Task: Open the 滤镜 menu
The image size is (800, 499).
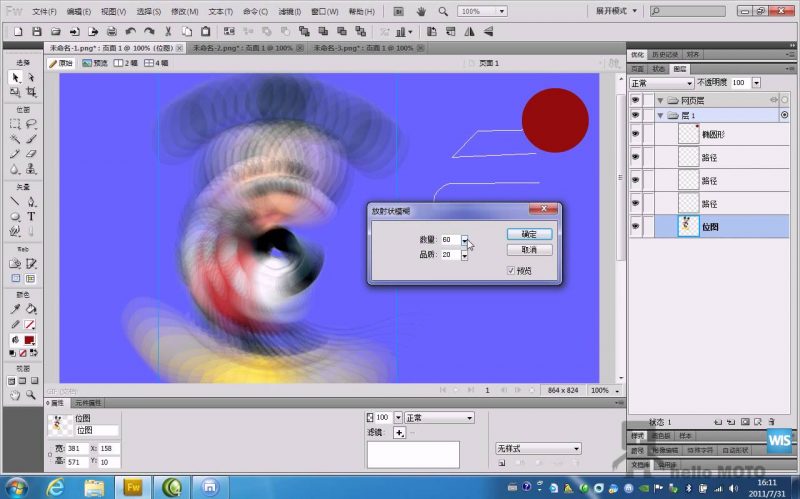Action: pos(289,12)
